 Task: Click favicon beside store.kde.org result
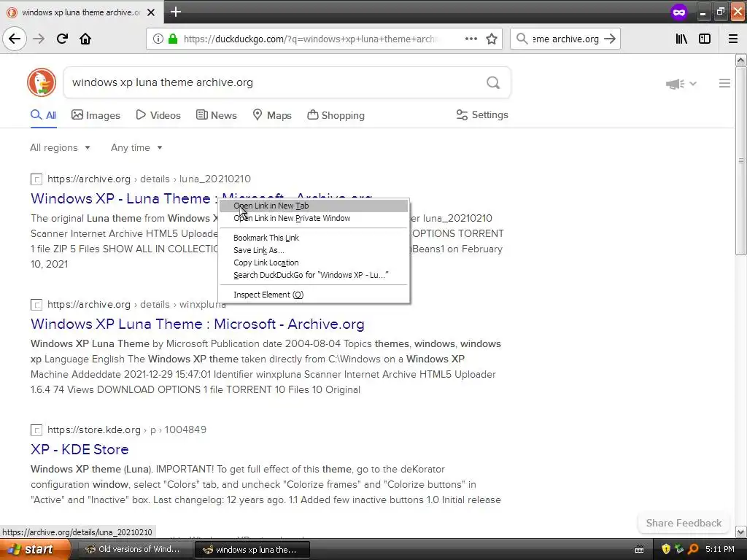pos(36,430)
